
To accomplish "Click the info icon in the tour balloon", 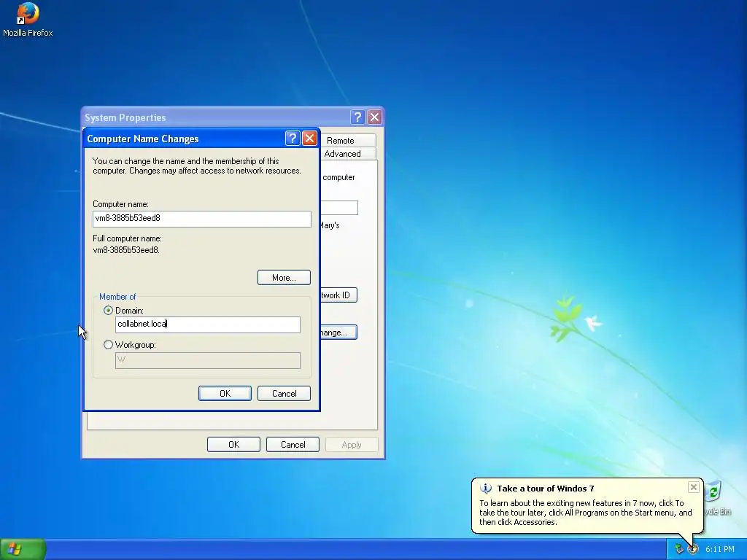I will tap(485, 488).
